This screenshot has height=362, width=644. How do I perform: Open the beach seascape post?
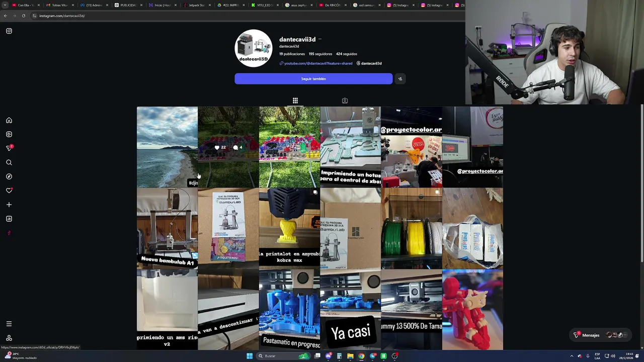167,147
